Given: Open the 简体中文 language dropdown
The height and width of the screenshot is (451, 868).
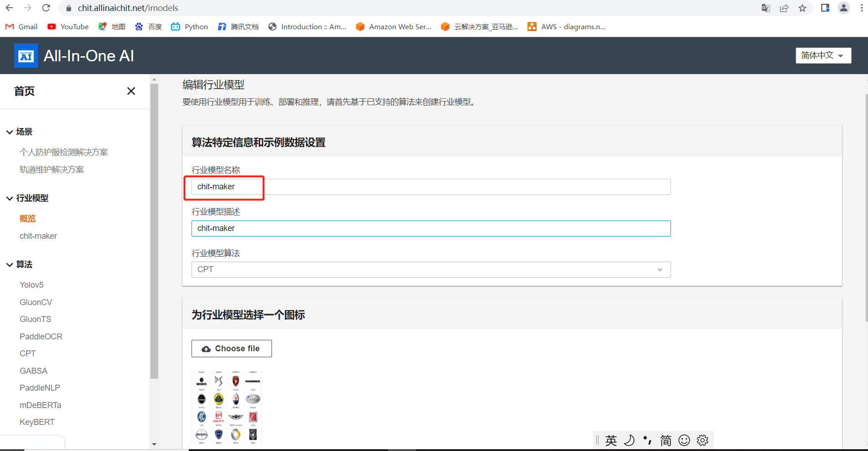Looking at the screenshot, I should pyautogui.click(x=823, y=55).
